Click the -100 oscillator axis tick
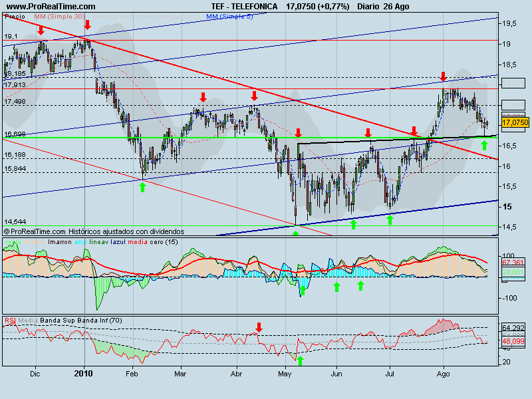532x399 pixels. point(509,298)
